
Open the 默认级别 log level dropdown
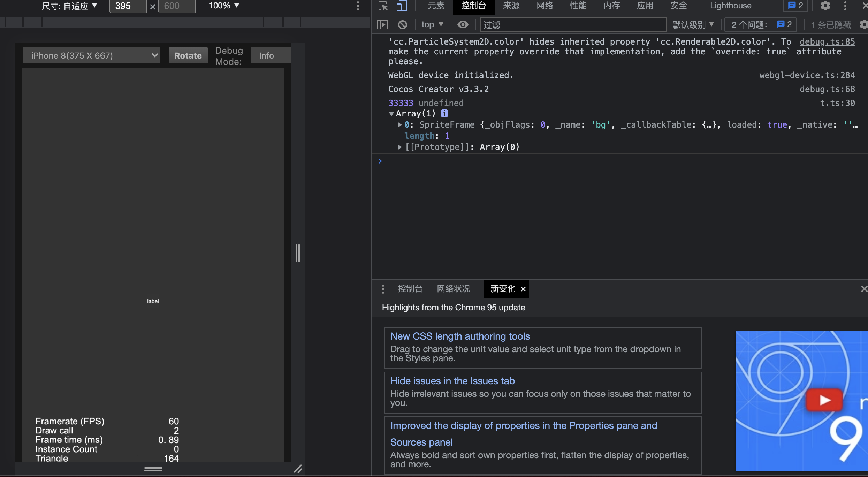tap(693, 25)
